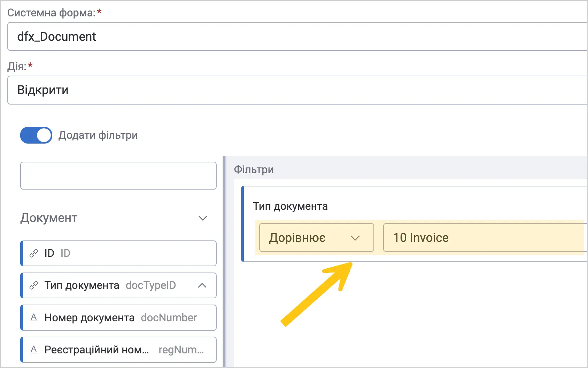Focus the empty field search box
Viewport: 588px width, 368px height.
[118, 176]
